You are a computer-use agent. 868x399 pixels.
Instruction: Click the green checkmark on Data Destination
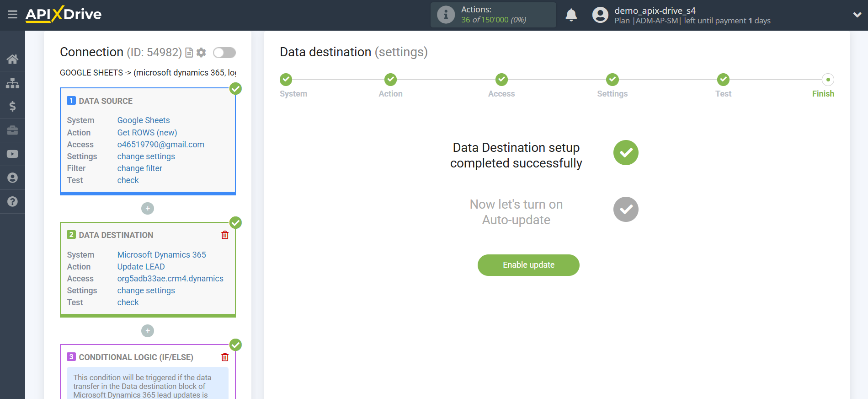point(235,223)
